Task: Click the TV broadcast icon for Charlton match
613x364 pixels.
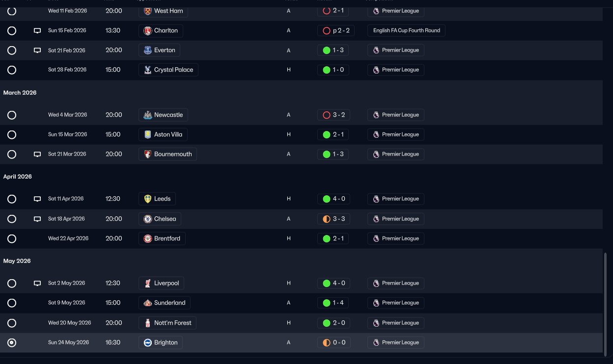Action: coord(37,30)
